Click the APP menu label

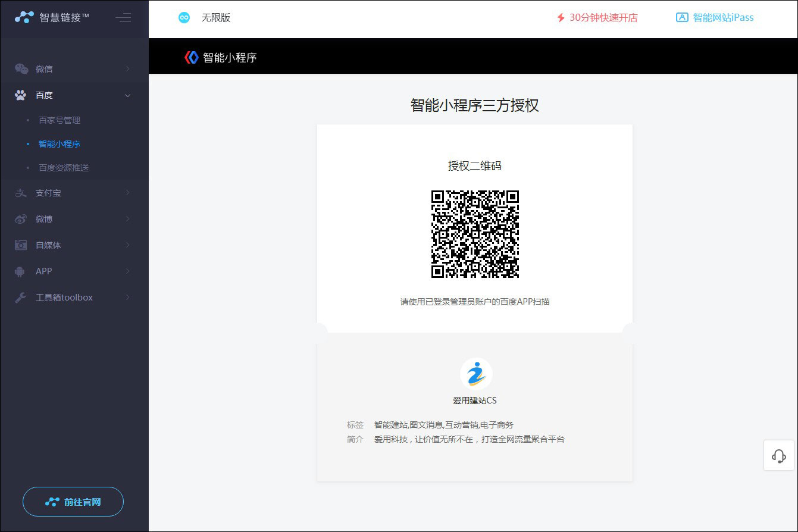[44, 271]
